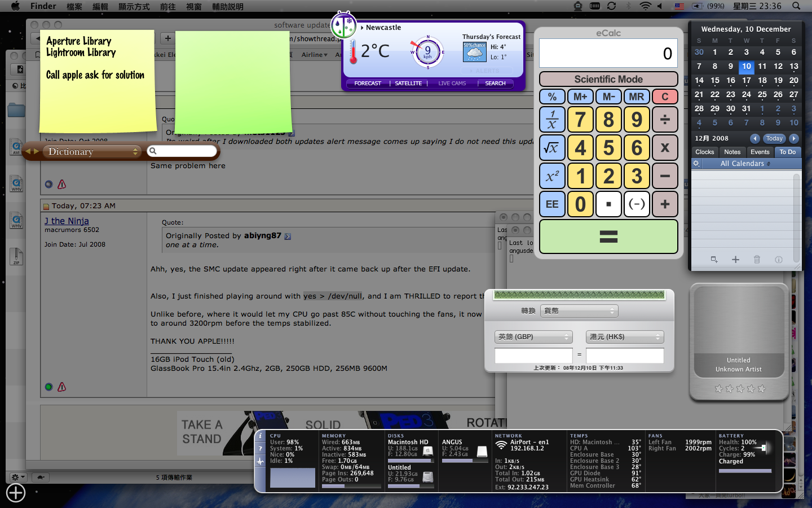The height and width of the screenshot is (508, 812).
Task: Click report post icon under J the Ninja
Action: (x=62, y=387)
